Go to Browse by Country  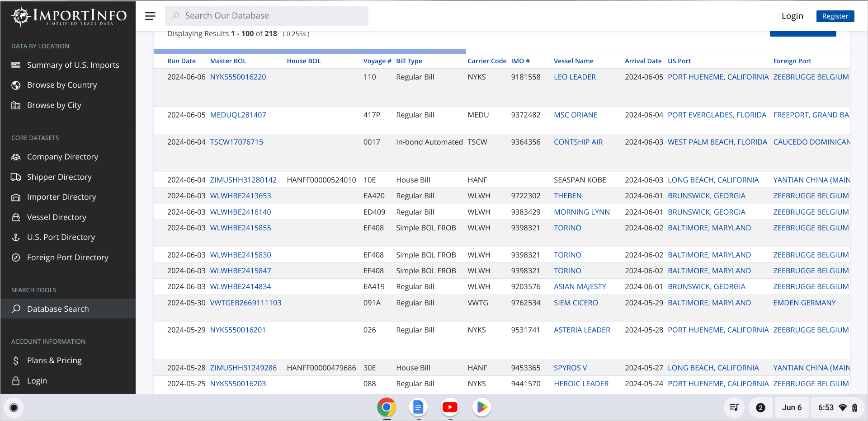click(62, 85)
